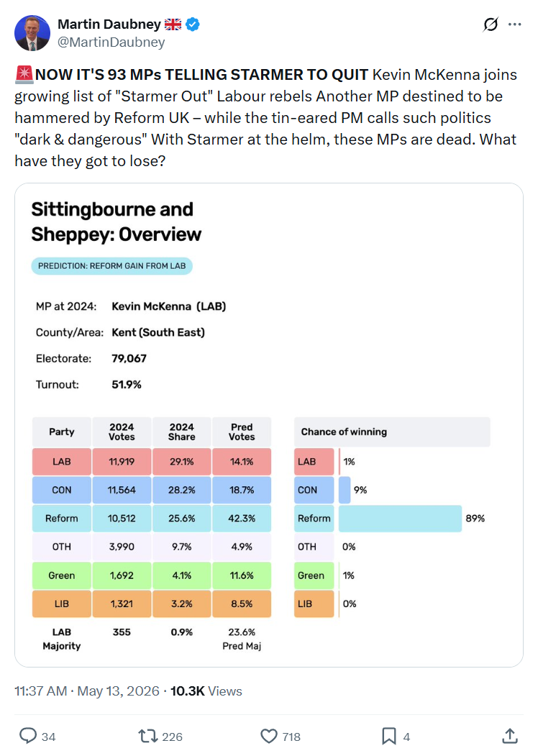The width and height of the screenshot is (538, 756).
Task: Click the blue verified checkmark badge
Action: coord(193,24)
